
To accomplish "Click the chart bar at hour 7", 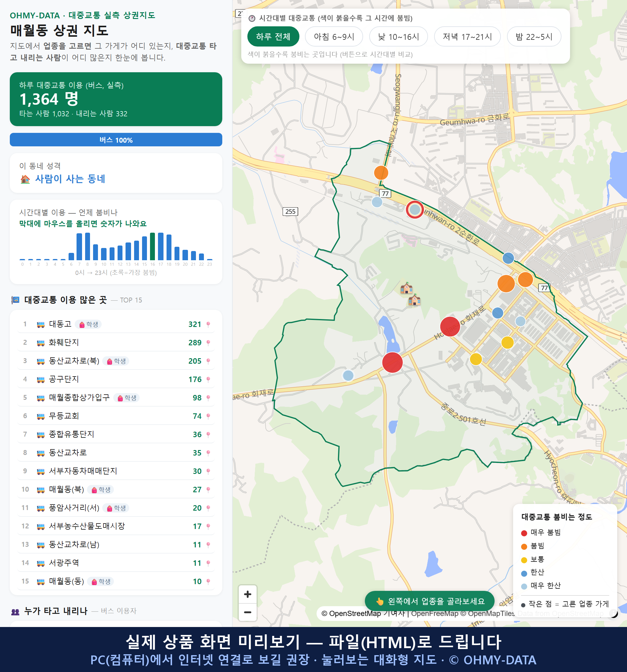I will 79,247.
